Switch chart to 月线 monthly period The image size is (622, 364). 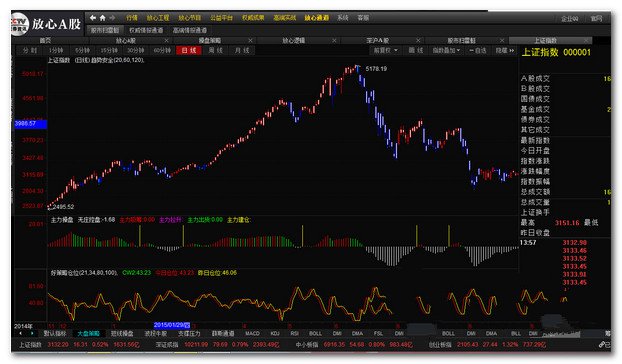(x=242, y=50)
